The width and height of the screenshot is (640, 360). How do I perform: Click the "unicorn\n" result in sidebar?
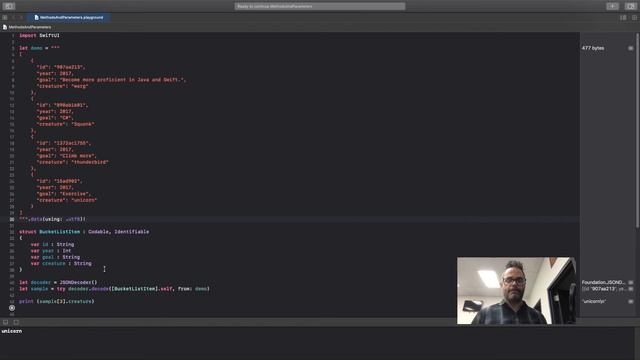point(594,302)
